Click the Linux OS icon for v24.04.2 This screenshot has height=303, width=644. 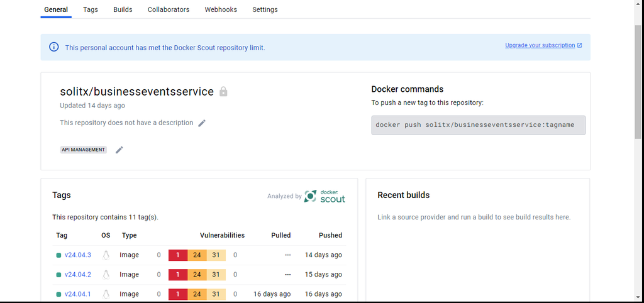(106, 275)
